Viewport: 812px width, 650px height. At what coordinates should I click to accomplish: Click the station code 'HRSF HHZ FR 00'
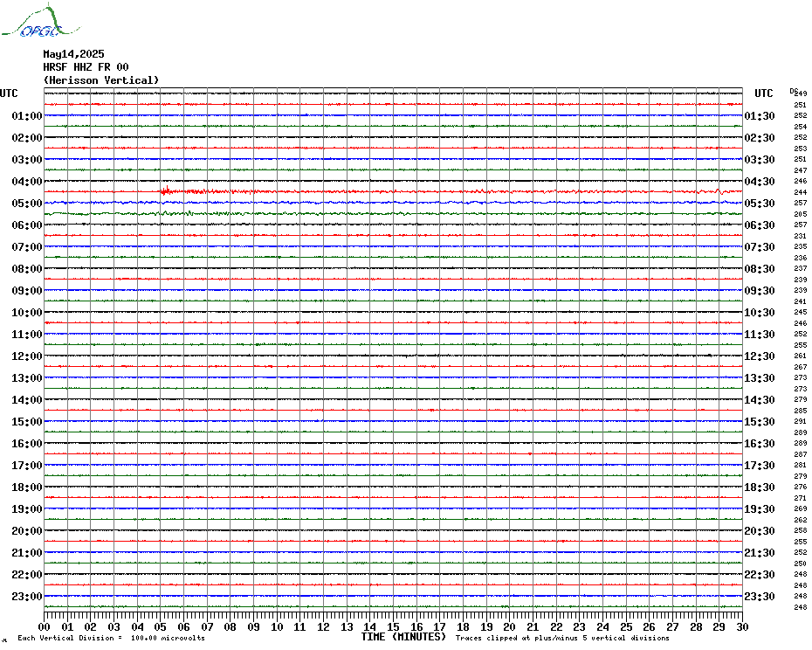coord(86,67)
